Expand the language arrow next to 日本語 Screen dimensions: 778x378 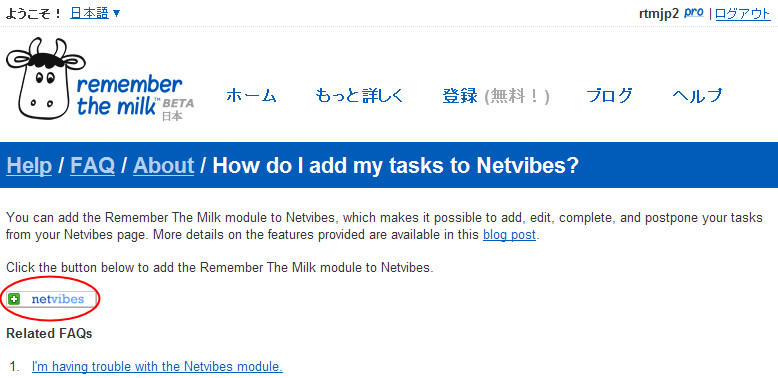tap(117, 13)
